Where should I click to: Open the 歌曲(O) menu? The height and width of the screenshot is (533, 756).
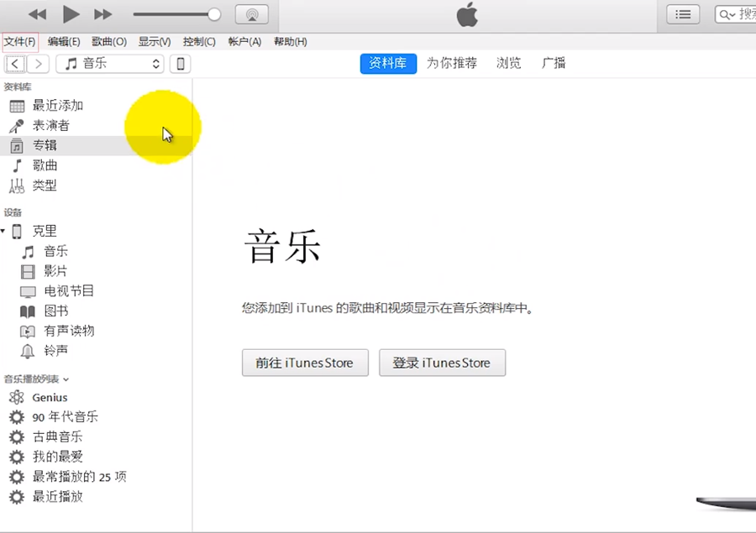point(109,42)
